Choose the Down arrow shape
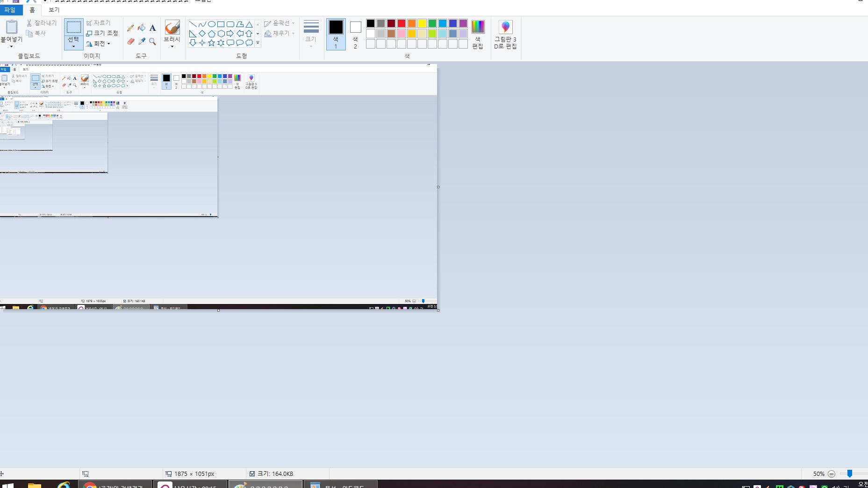This screenshot has width=868, height=488. tap(193, 43)
